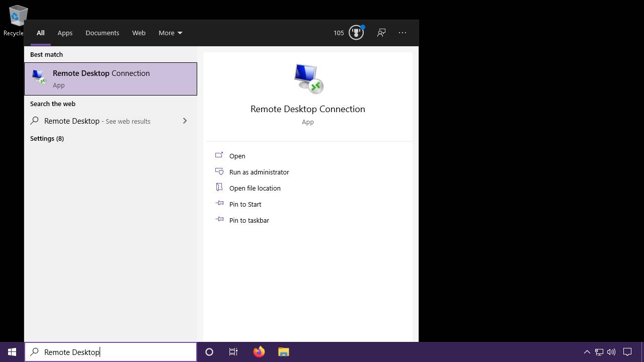
Task: Open Task View on taskbar
Action: [233, 352]
